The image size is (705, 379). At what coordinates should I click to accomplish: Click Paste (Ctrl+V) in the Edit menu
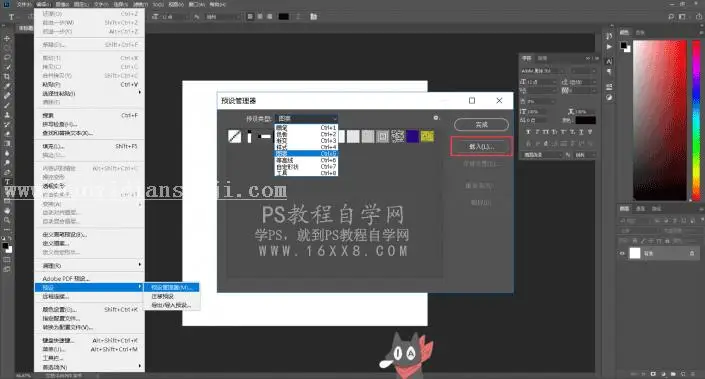pyautogui.click(x=89, y=85)
